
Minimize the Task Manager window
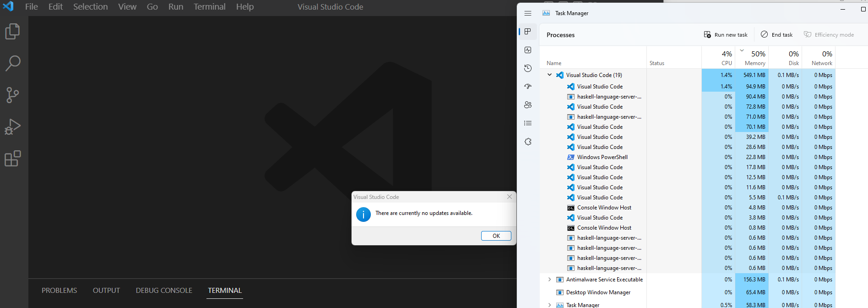[842, 9]
